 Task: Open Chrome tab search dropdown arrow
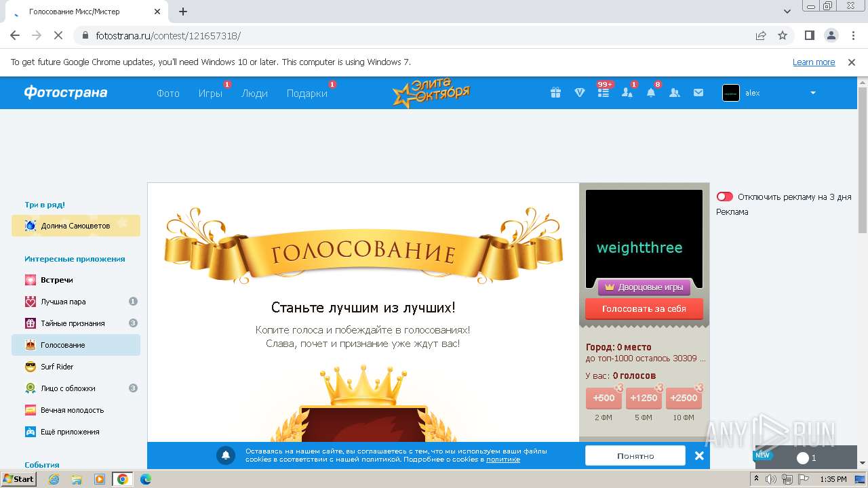[x=787, y=12]
